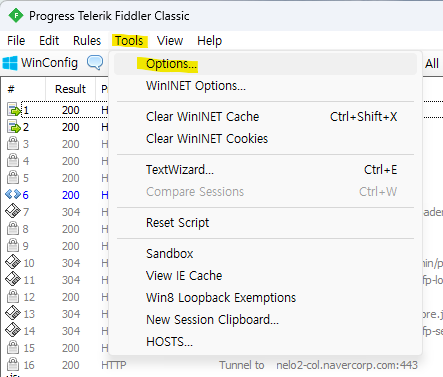
Task: Click the lock icon of session 8
Action: coord(13,229)
